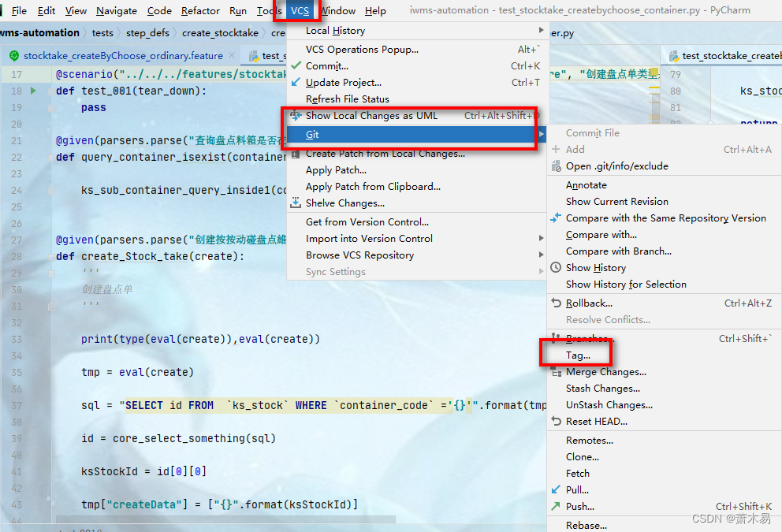Viewport: 782px width, 532px height.
Task: Click the Commit checkmark icon in VCS menu
Action: coord(296,65)
